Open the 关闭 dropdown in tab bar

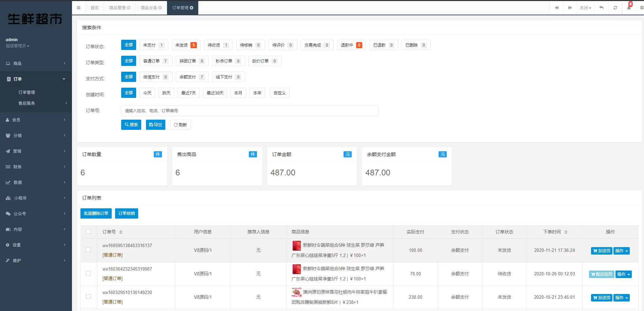tap(585, 8)
